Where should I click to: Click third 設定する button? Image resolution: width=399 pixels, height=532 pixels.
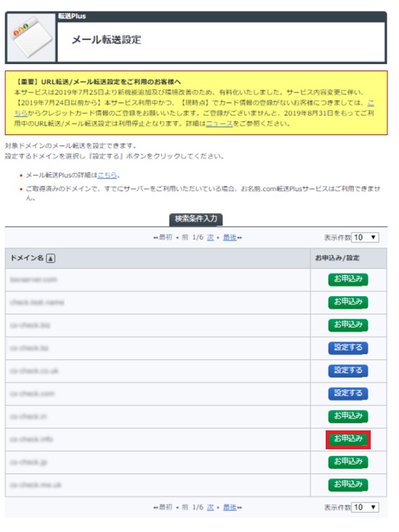click(x=348, y=393)
